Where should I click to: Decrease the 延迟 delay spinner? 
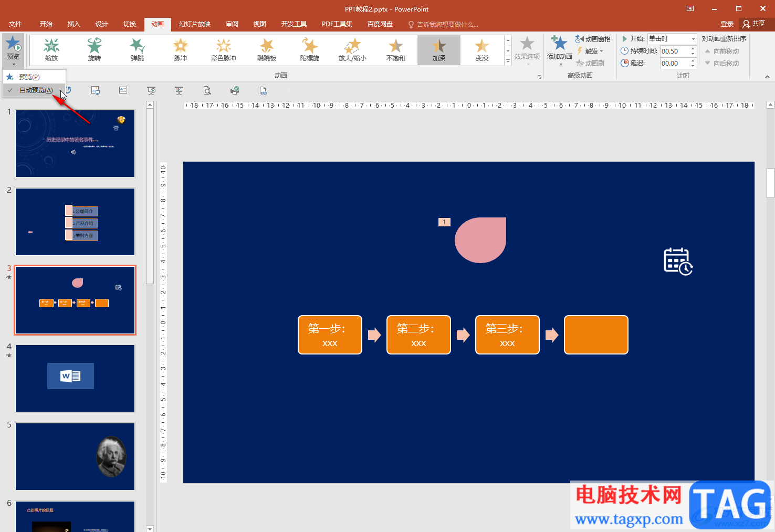[x=693, y=66]
